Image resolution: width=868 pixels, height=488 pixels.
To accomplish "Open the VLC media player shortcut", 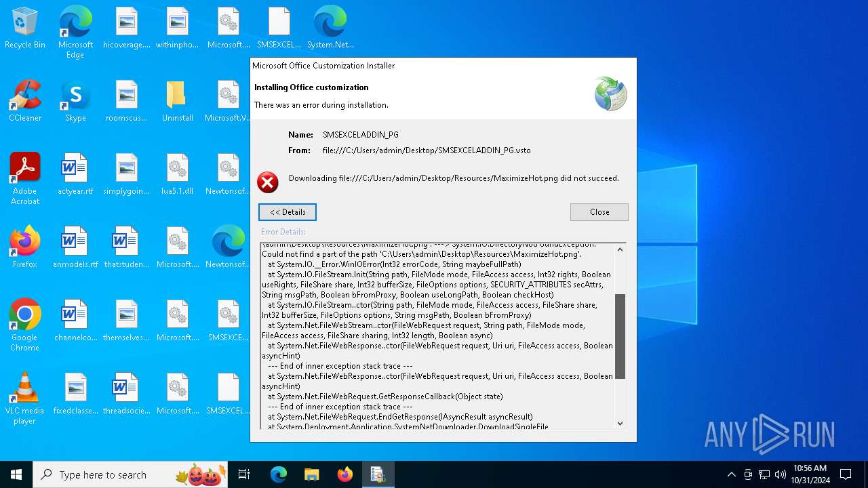I will point(25,399).
